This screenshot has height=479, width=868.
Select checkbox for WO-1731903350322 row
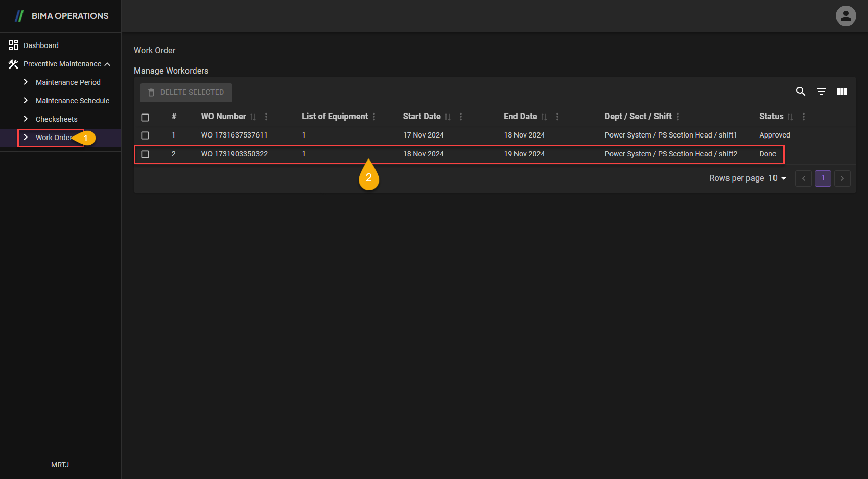[145, 154]
